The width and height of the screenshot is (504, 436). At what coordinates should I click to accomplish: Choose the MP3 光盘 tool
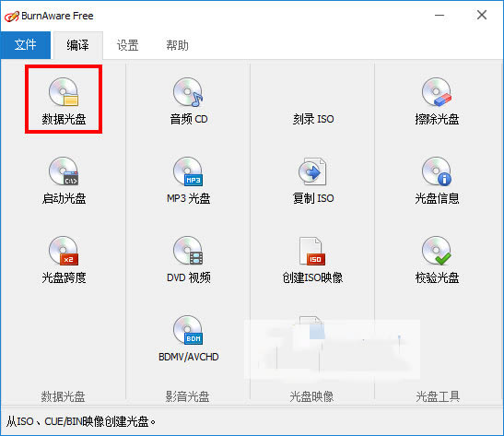[x=188, y=180]
